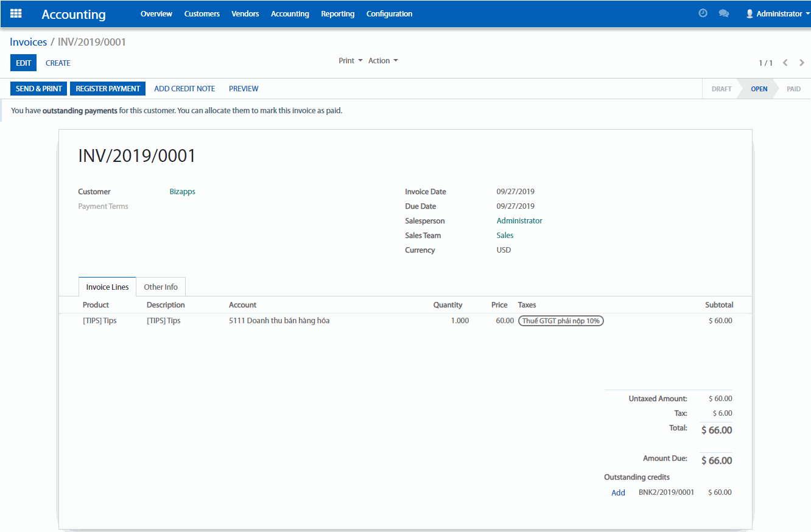
Task: Open the Reporting menu
Action: [x=337, y=13]
